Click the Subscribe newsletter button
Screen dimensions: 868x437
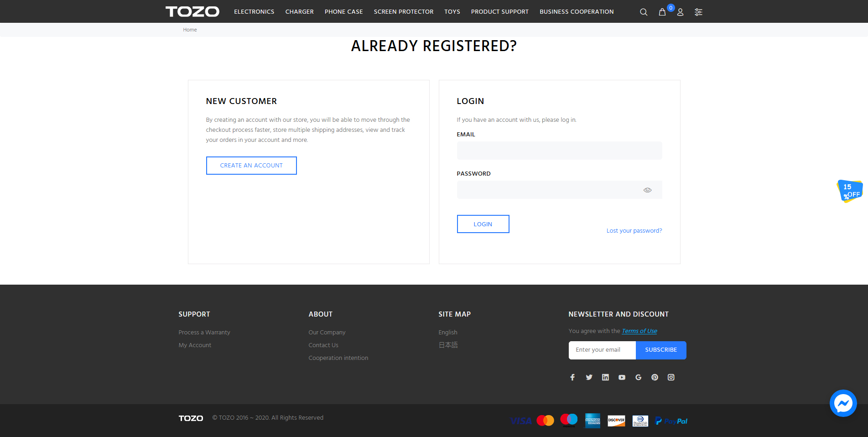(x=661, y=350)
